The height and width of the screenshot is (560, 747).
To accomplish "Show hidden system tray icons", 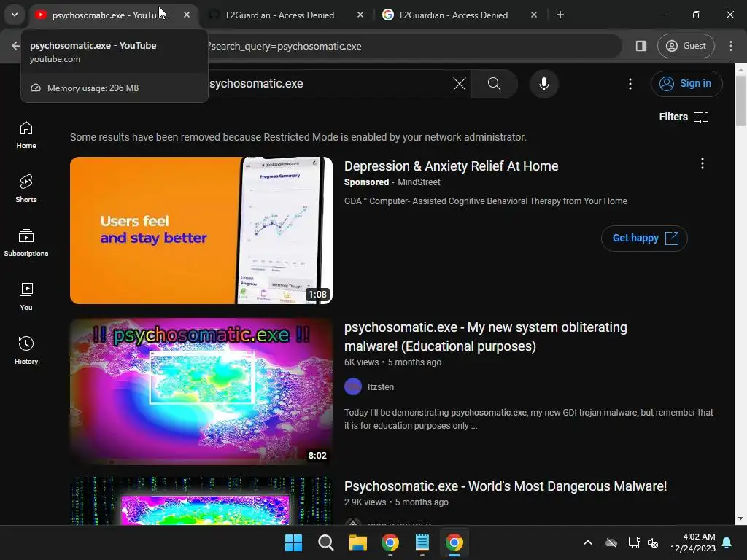I will [588, 542].
